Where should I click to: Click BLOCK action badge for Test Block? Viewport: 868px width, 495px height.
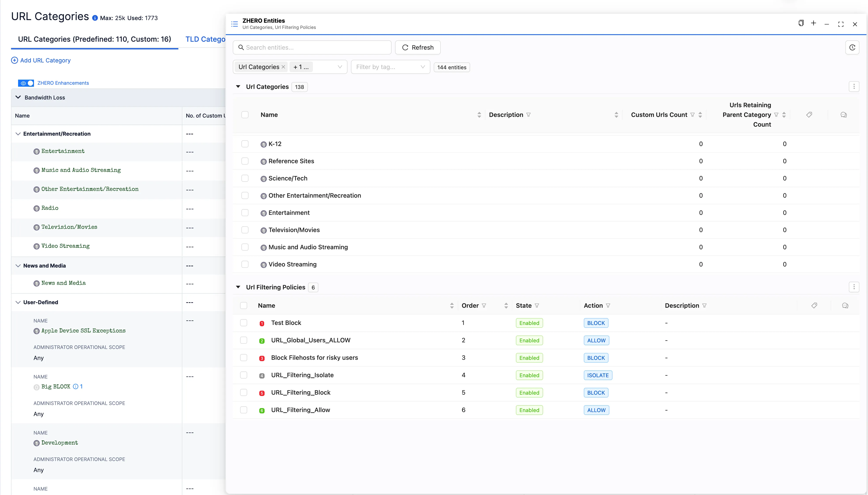click(x=596, y=323)
